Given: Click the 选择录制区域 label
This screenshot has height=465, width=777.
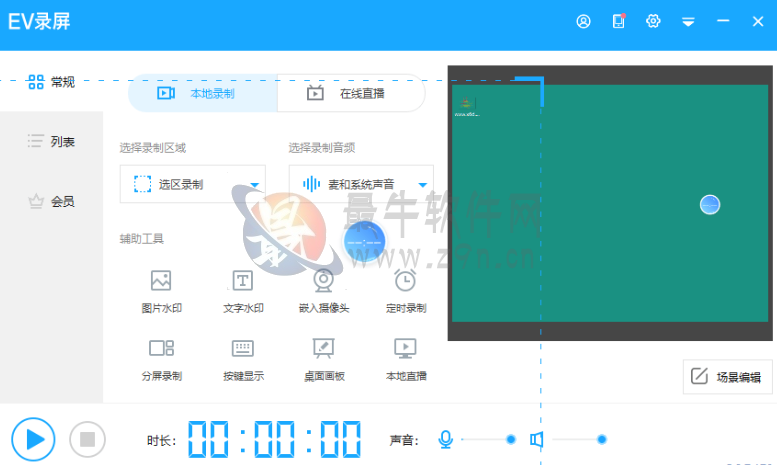Looking at the screenshot, I should click(x=153, y=148).
